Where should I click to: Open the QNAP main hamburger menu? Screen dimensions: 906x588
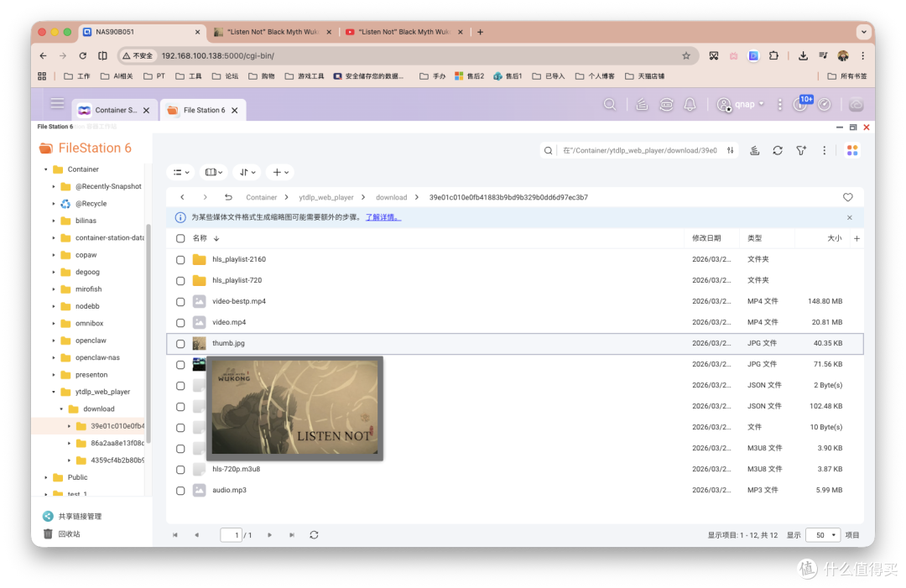[x=57, y=103]
